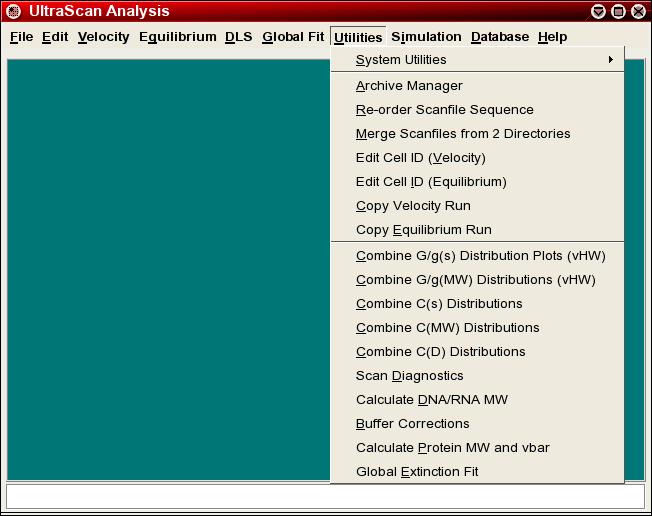
Task: Choose Combine C(MW) Distributions
Action: (x=447, y=328)
